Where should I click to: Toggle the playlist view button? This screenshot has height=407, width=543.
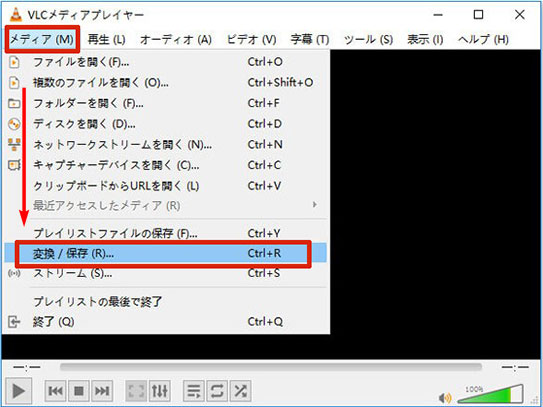click(194, 391)
